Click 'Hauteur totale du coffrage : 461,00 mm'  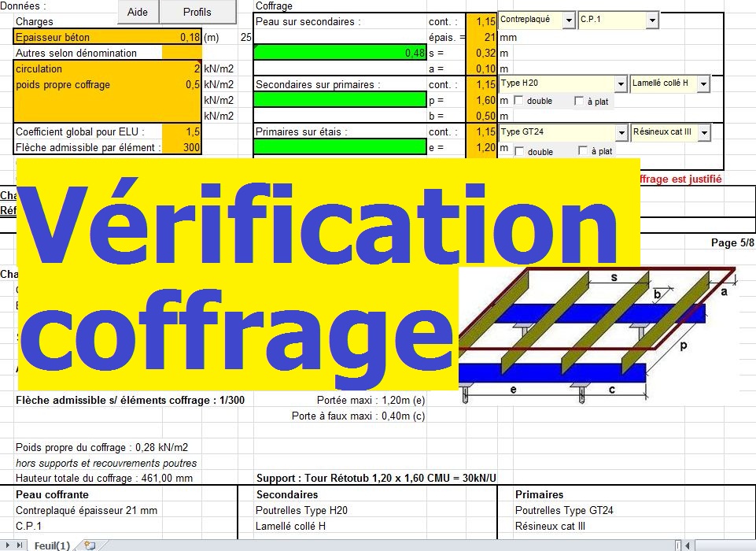(104, 478)
